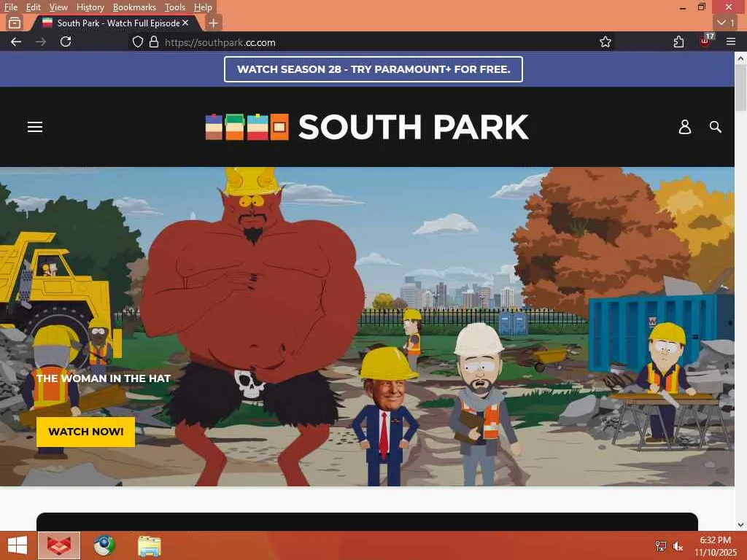Click the scrollbar up arrow
747x560 pixels.
click(x=740, y=58)
